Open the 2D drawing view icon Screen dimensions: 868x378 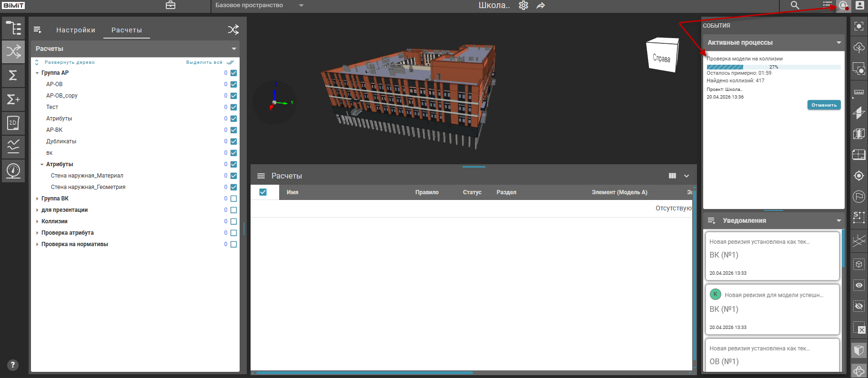(13, 123)
